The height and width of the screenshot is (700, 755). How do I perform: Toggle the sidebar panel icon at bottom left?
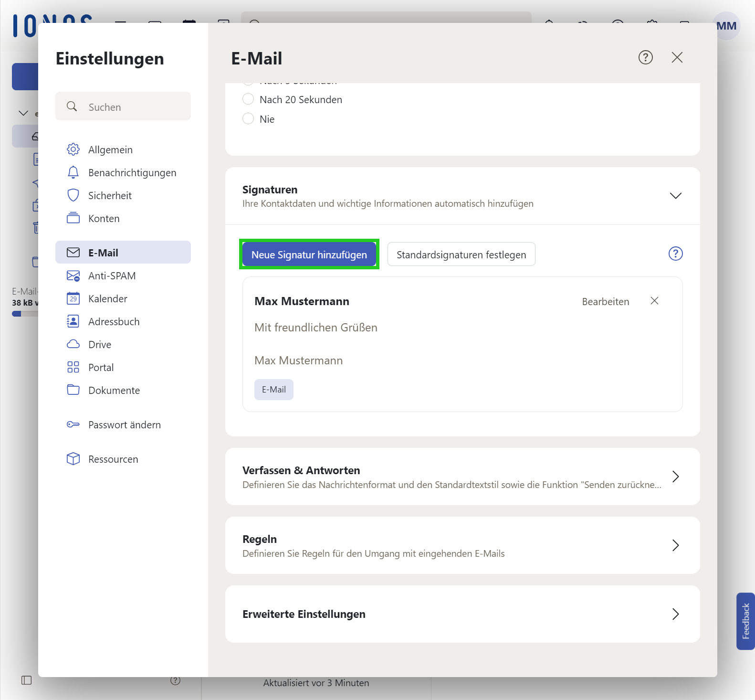pos(27,680)
